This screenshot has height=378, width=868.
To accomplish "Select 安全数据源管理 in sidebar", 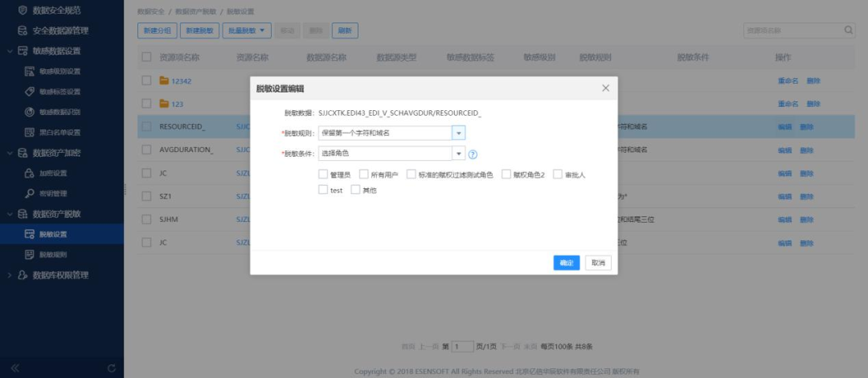I will coord(60,31).
